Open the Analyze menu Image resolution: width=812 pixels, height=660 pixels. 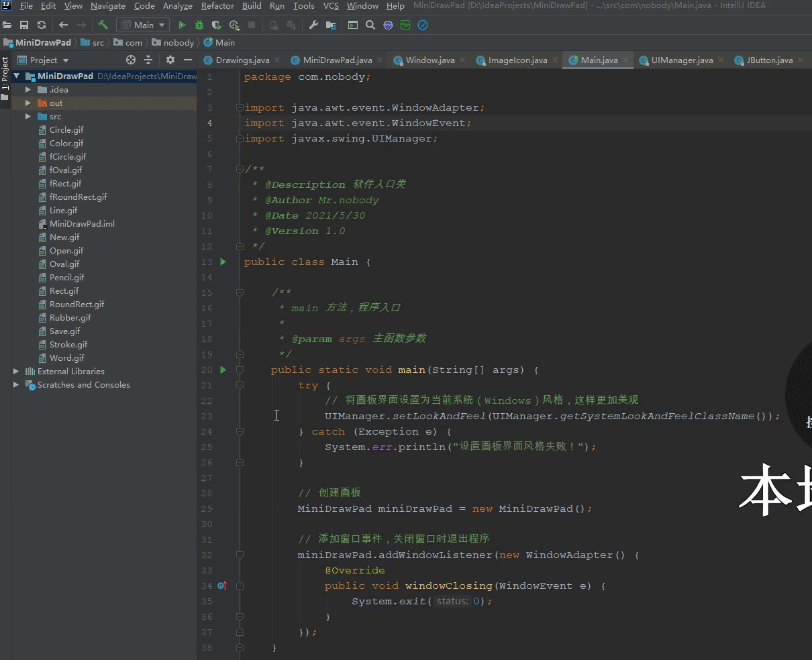click(x=178, y=6)
